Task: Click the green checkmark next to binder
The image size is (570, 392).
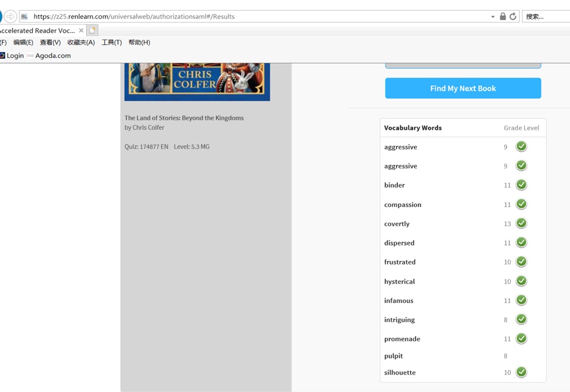Action: (x=521, y=185)
